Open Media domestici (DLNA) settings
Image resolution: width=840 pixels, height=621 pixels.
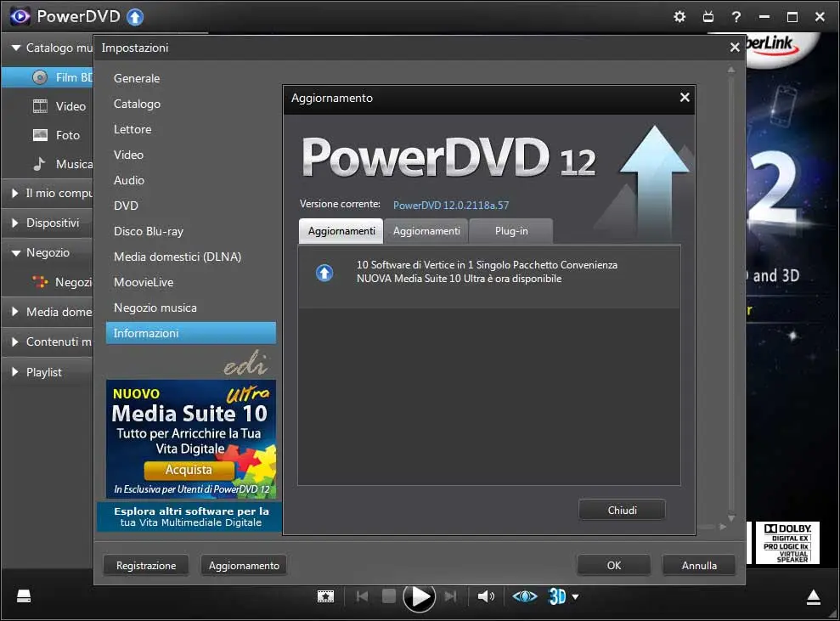191,257
